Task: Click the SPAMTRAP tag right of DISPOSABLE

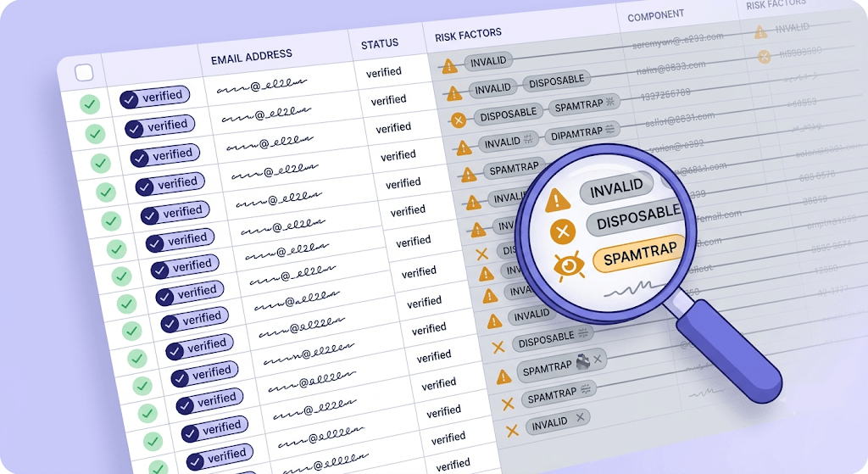Action: click(x=585, y=104)
